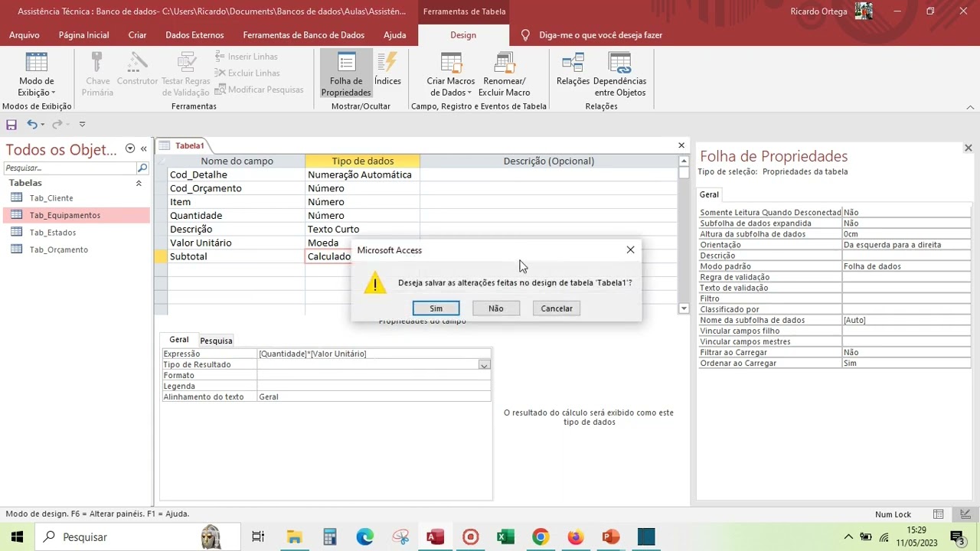The image size is (980, 551).
Task: Open the Ajuda ribbon tab
Action: [x=395, y=35]
